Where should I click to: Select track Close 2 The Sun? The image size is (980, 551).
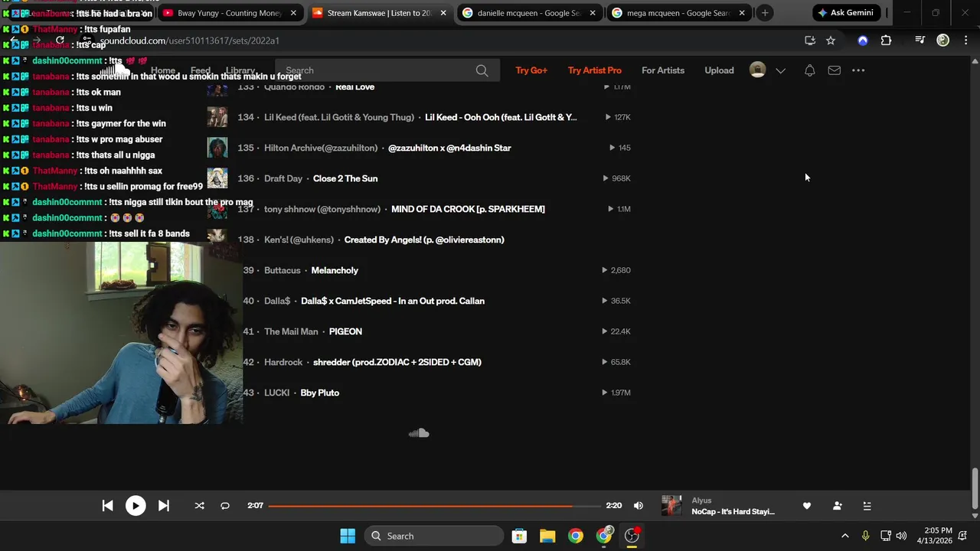[x=345, y=178]
